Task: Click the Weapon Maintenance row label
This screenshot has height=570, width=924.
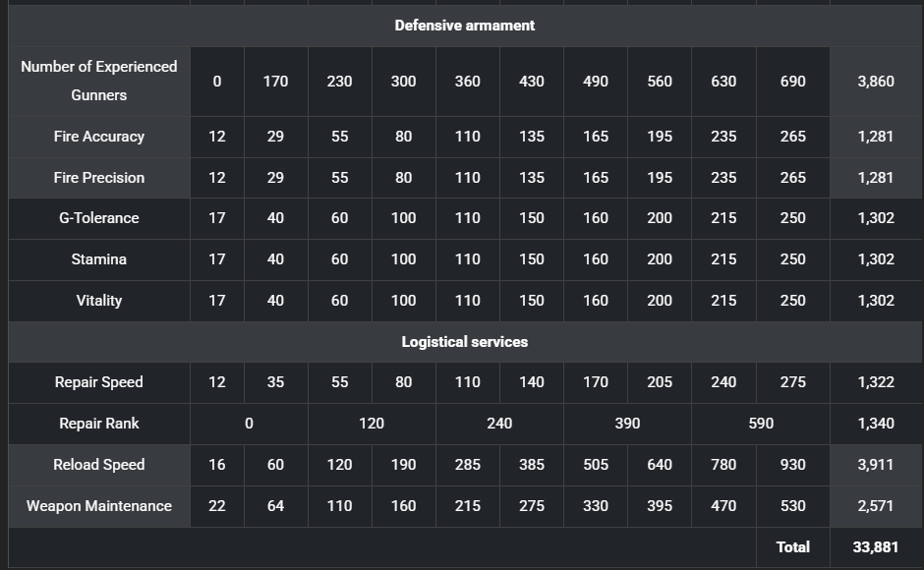Action: coord(99,506)
